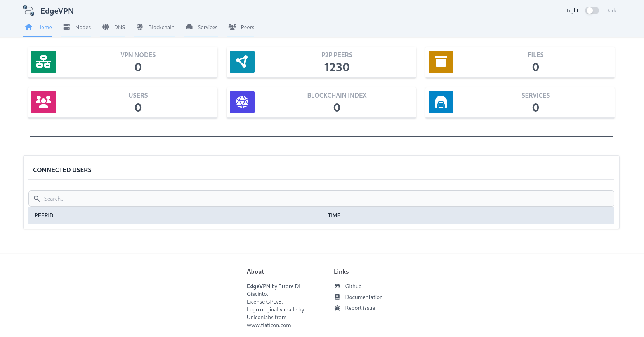The image size is (644, 337).
Task: Click the Blockchain polyhedron icon in navbar
Action: tap(140, 27)
